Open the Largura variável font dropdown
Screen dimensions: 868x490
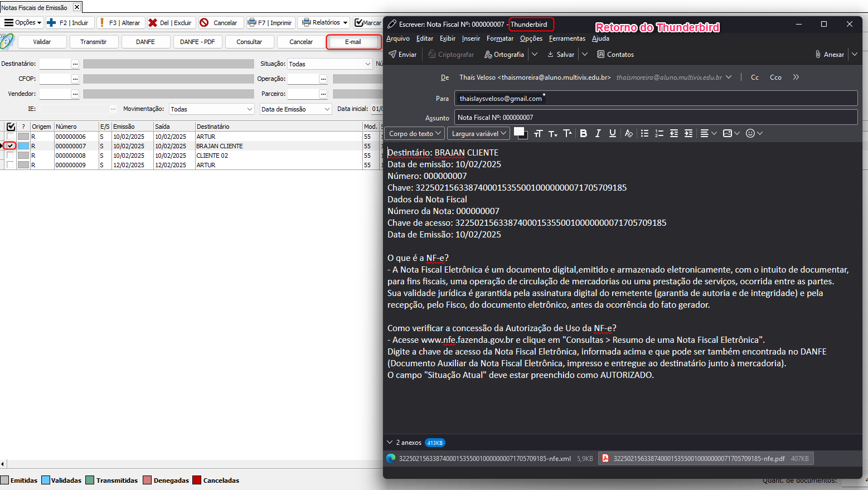[x=478, y=133]
